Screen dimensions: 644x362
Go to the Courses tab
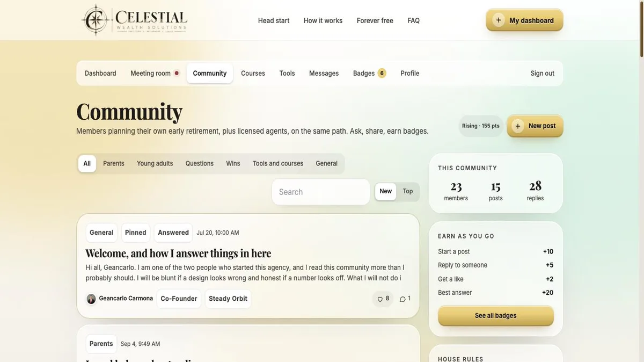pyautogui.click(x=253, y=73)
